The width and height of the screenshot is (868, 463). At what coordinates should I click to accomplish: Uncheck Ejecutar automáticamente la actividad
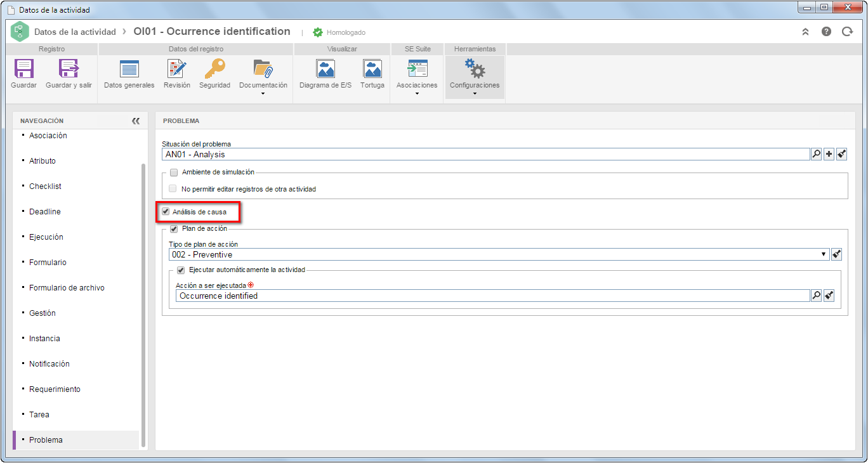tap(181, 270)
